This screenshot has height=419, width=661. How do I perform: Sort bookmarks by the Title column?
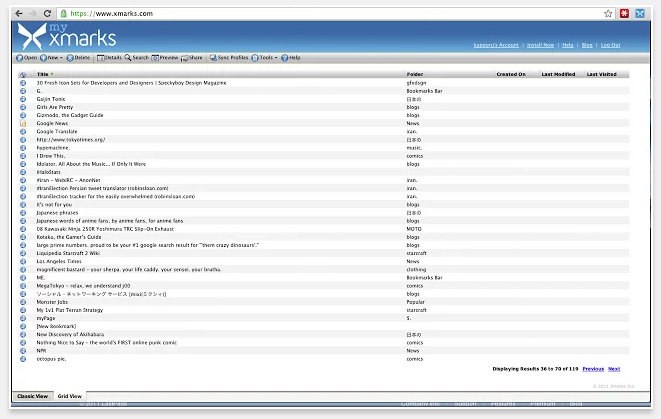tap(43, 74)
